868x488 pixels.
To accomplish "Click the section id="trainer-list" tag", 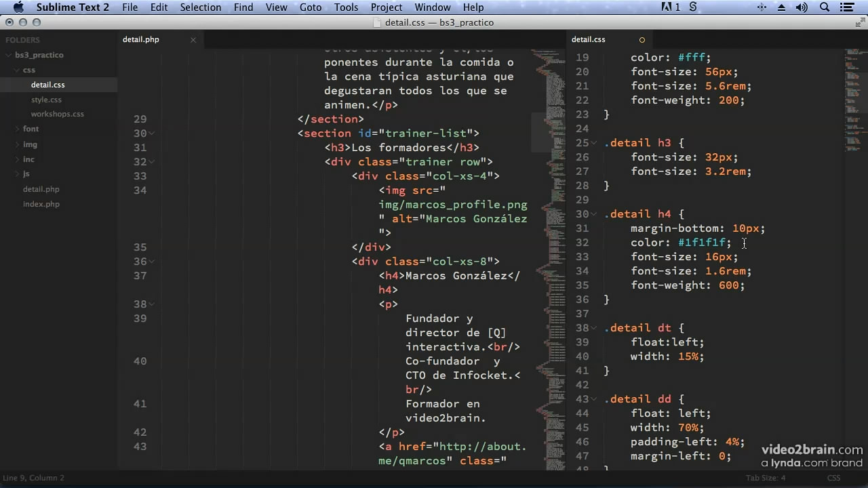I will [x=388, y=134].
